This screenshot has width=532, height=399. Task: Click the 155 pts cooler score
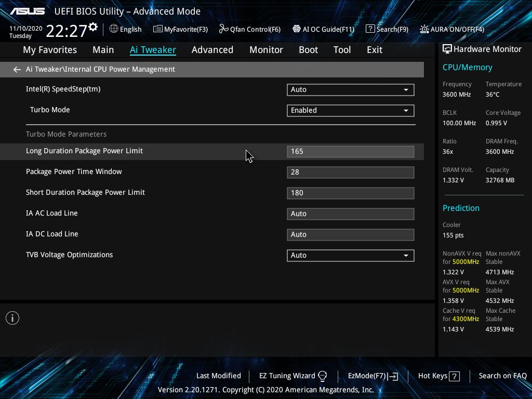coord(453,235)
